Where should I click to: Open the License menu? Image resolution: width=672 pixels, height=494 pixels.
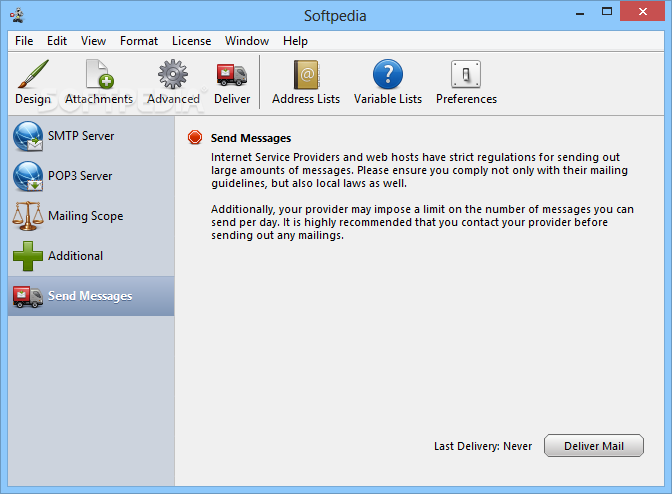point(192,41)
